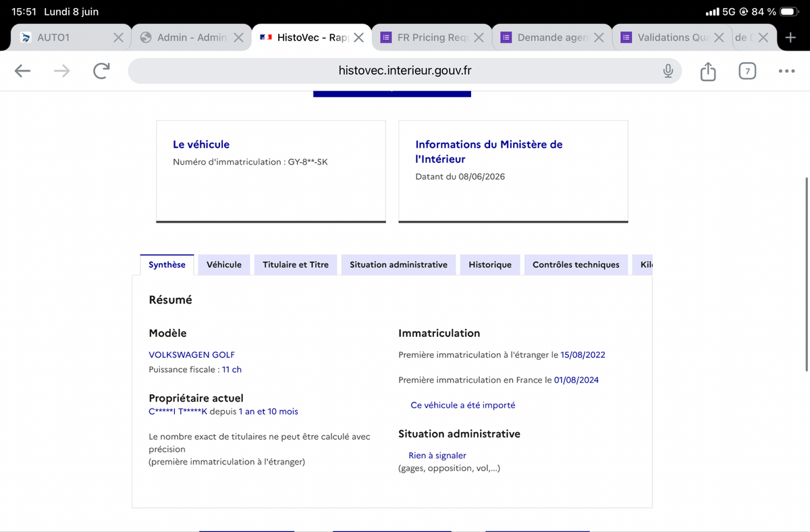This screenshot has height=532, width=810.
Task: Add a new browser tab
Action: pyautogui.click(x=791, y=38)
